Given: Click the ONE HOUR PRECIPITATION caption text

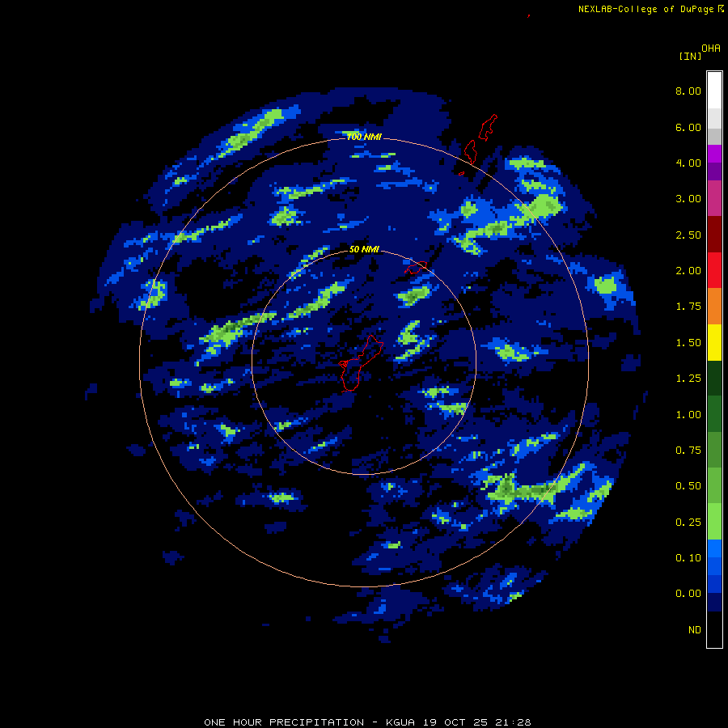Looking at the screenshot, I should coord(284,722).
